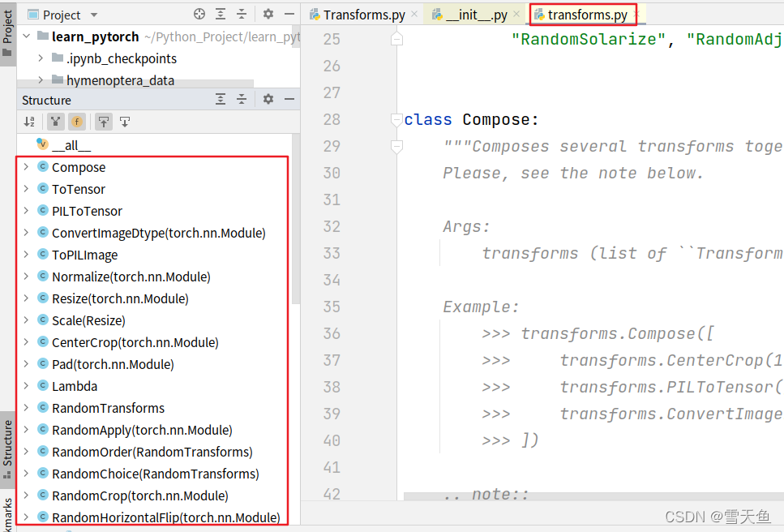Click the class icon beside ToPILImage
Image resolution: width=784 pixels, height=532 pixels.
pos(43,254)
